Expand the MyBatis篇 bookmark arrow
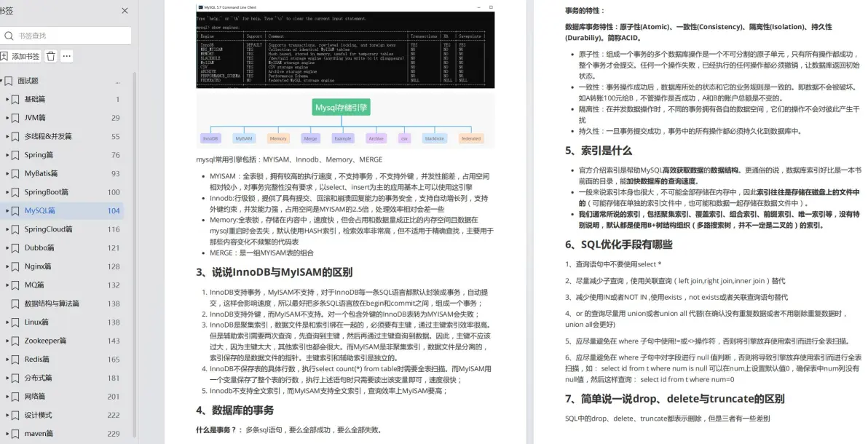The height and width of the screenshot is (444, 868). pos(7,174)
